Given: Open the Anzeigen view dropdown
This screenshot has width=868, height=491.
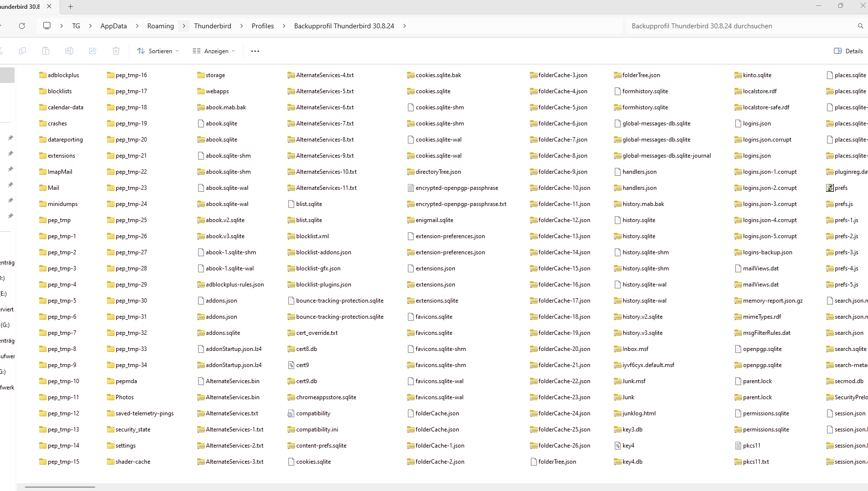Looking at the screenshot, I should tap(214, 51).
